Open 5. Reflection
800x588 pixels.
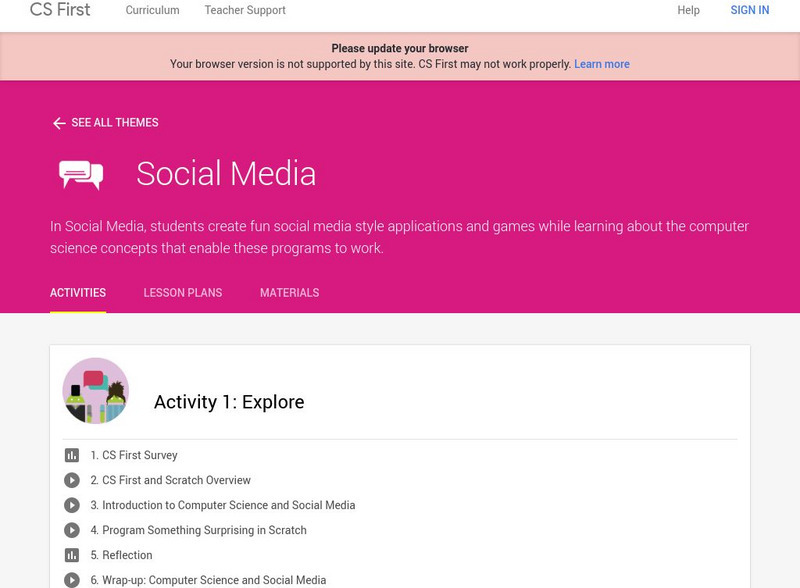click(x=121, y=555)
